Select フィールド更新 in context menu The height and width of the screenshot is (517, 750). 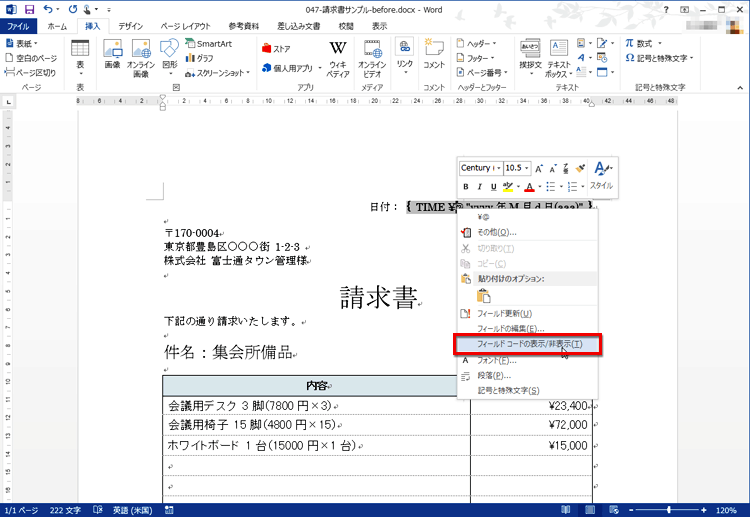[528, 314]
